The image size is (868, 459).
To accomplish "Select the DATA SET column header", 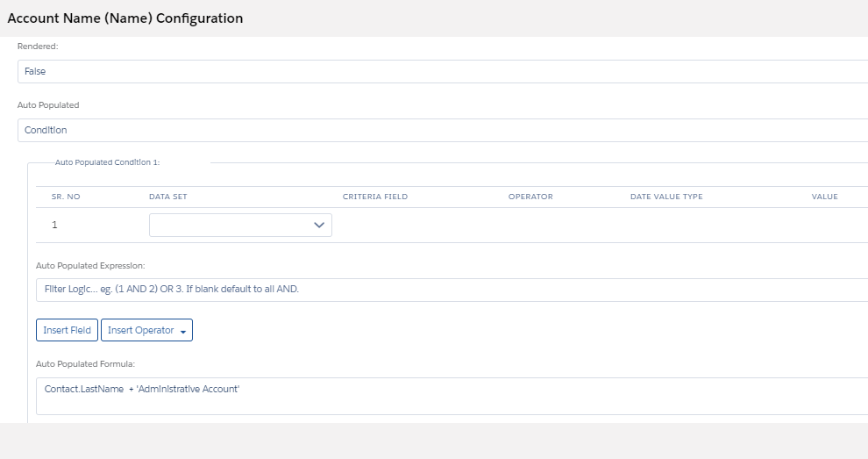I will pos(167,197).
